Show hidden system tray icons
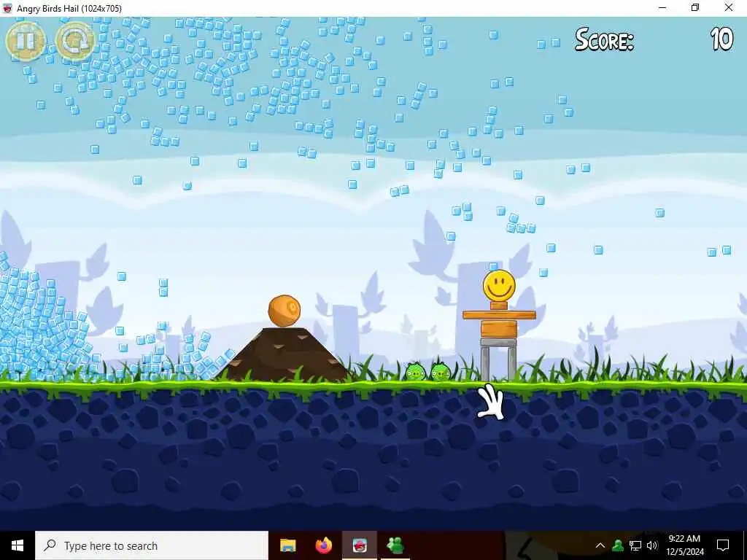The width and height of the screenshot is (747, 560). coord(600,545)
